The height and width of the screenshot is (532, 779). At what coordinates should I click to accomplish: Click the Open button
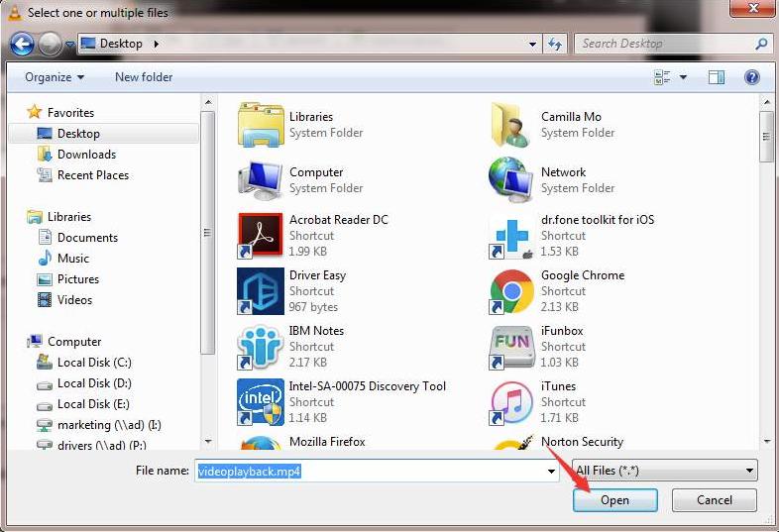pos(615,500)
